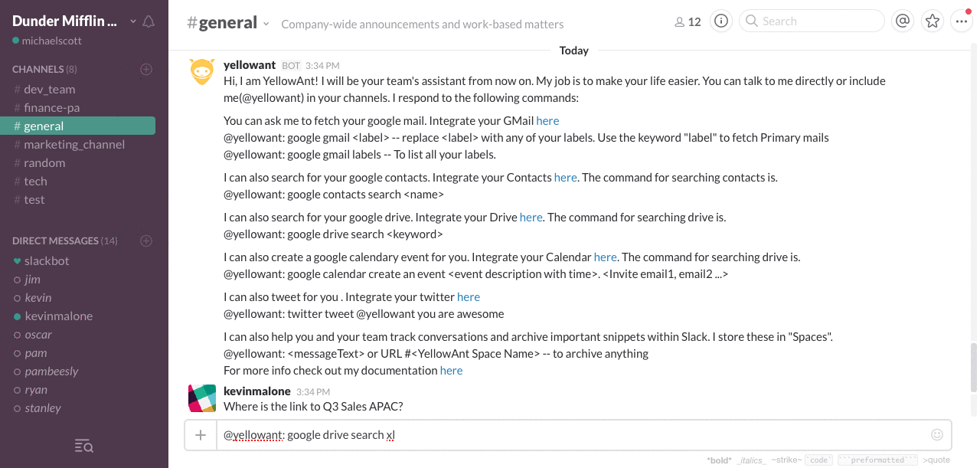This screenshot has width=980, height=468.
Task: Go to the test channel
Action: click(x=34, y=199)
